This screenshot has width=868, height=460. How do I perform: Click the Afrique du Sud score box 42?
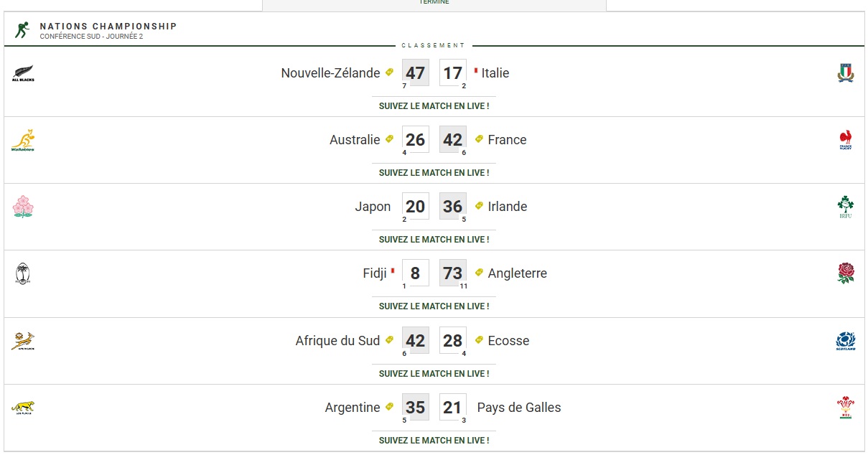pyautogui.click(x=415, y=340)
